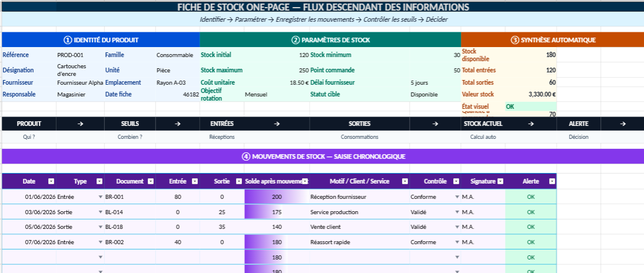Click the M.A. signature in BR-002 row
The height and width of the screenshot is (273, 644).
click(483, 242)
